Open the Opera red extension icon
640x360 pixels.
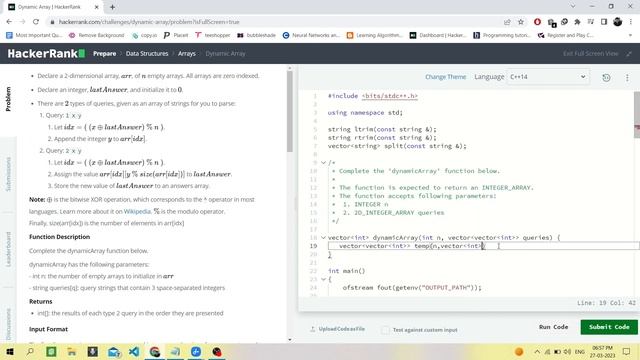(x=537, y=22)
